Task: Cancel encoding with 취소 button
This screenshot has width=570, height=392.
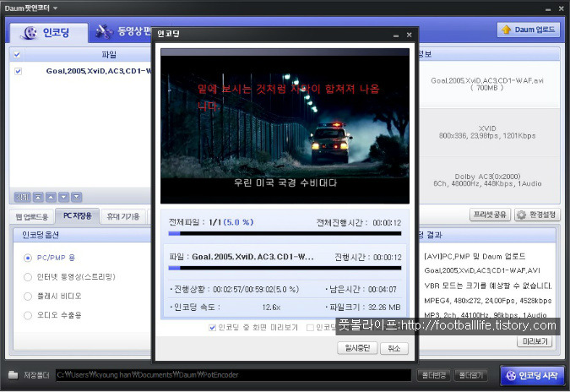Action: 394,348
